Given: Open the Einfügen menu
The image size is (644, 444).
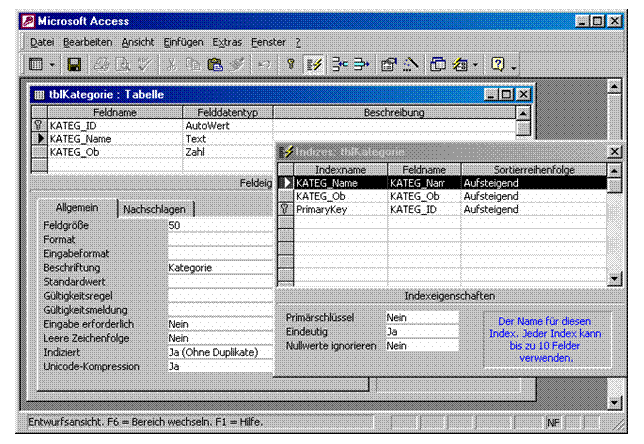Looking at the screenshot, I should pos(183,42).
